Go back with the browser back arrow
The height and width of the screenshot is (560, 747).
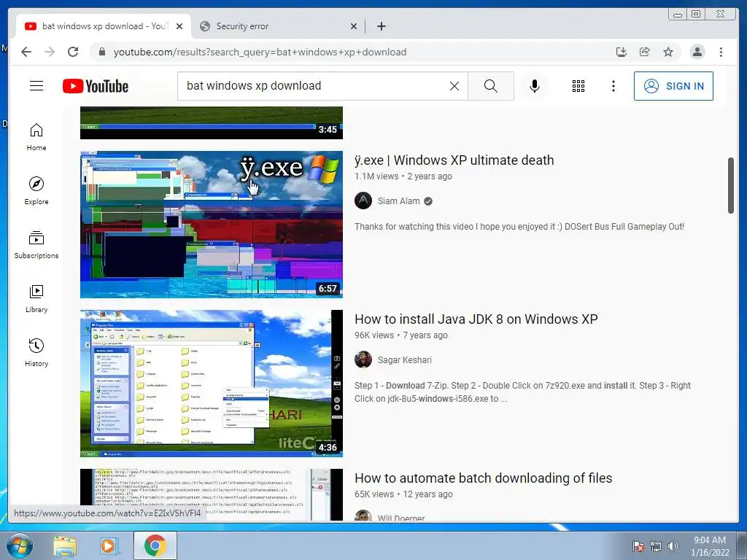point(26,52)
